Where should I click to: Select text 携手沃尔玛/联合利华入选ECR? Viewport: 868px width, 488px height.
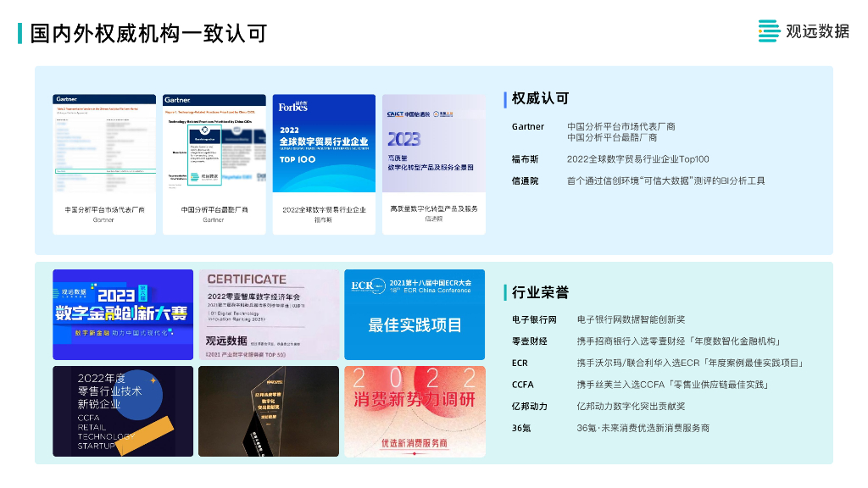[x=638, y=363]
